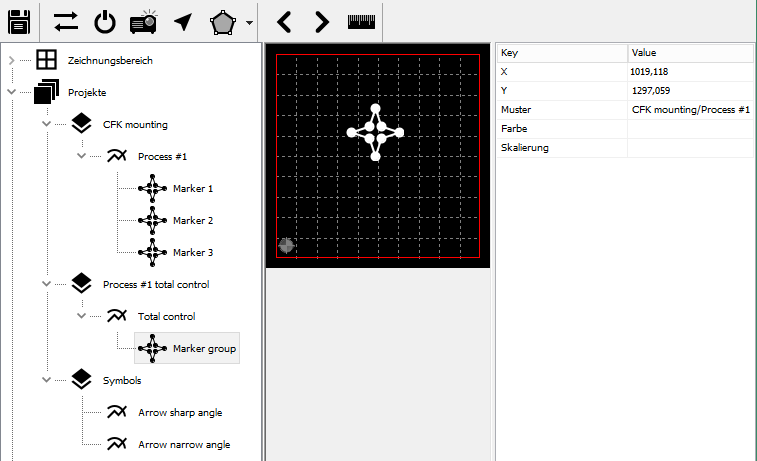Expand the Zeichnungsbereich tree node
This screenshot has width=757, height=461.
[x=12, y=60]
